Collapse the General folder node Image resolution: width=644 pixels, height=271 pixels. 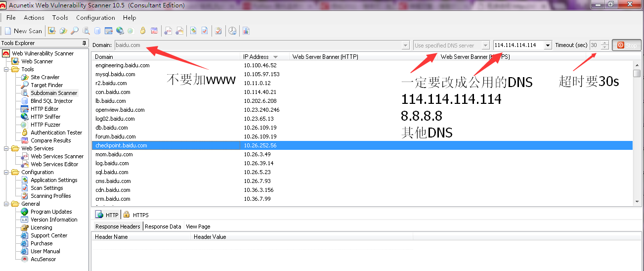(6, 204)
